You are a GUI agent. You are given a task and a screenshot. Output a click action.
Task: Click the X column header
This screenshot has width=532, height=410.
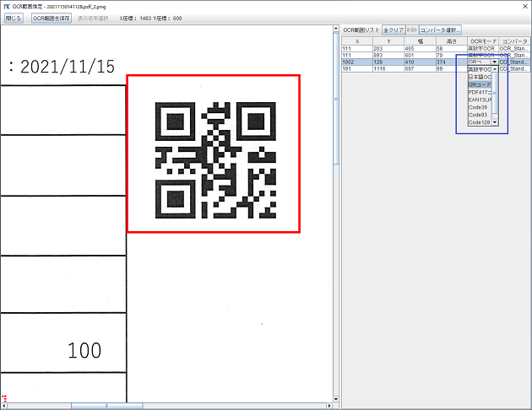pyautogui.click(x=357, y=41)
